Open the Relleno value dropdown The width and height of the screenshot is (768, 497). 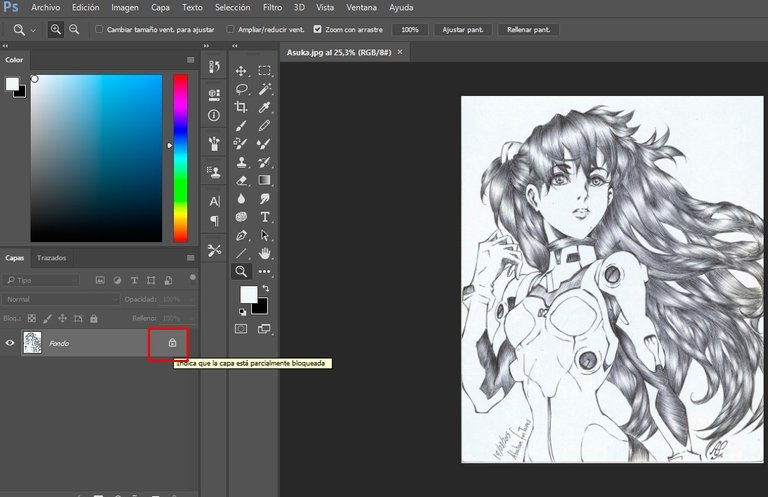(191, 318)
